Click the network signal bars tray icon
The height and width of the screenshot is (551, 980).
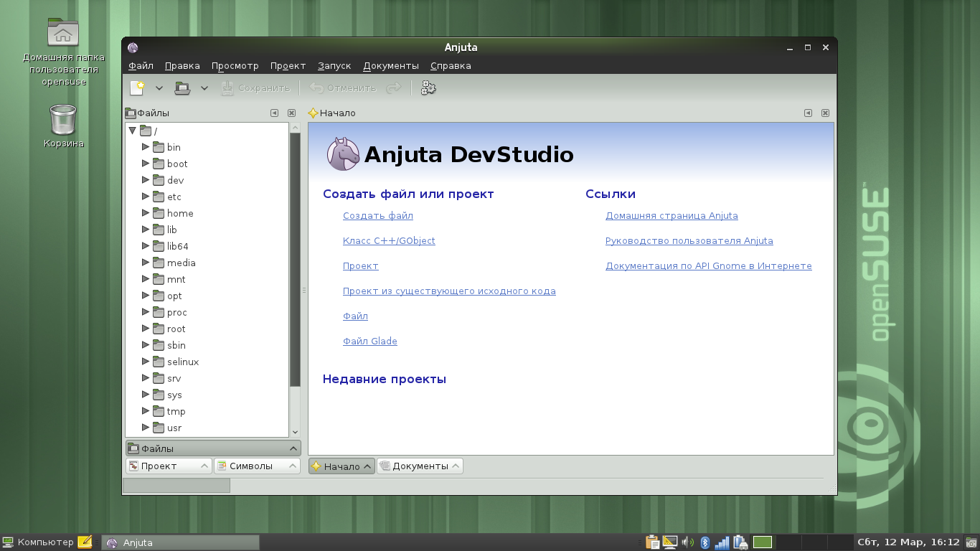(x=722, y=542)
